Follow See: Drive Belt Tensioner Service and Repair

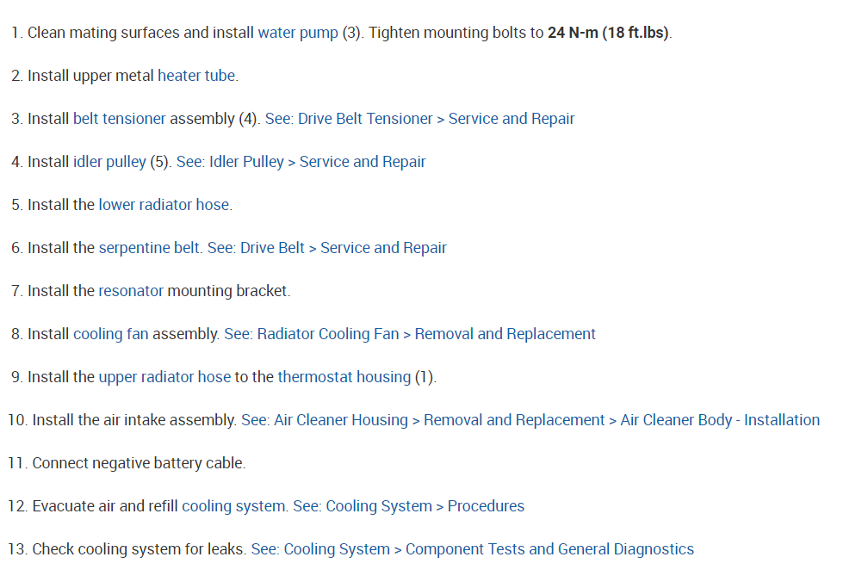coord(419,119)
